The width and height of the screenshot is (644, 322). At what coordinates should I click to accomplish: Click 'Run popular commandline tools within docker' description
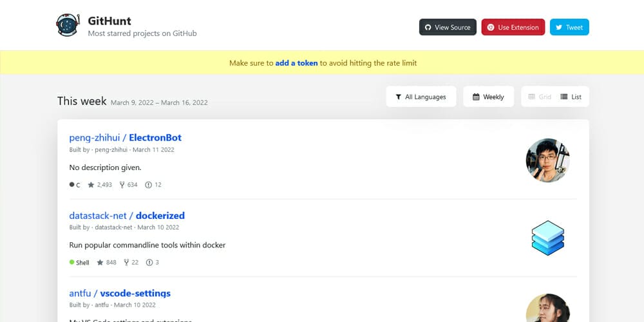(x=147, y=245)
